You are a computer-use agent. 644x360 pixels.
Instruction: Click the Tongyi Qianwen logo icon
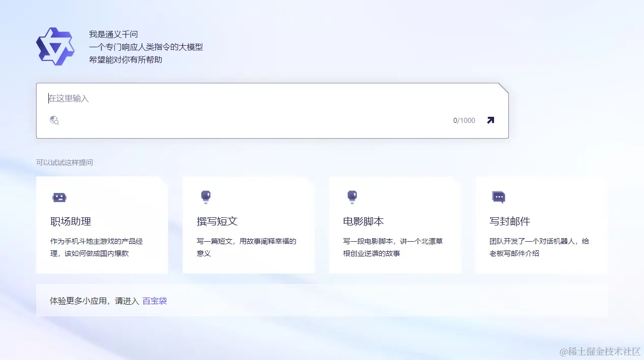click(x=55, y=46)
